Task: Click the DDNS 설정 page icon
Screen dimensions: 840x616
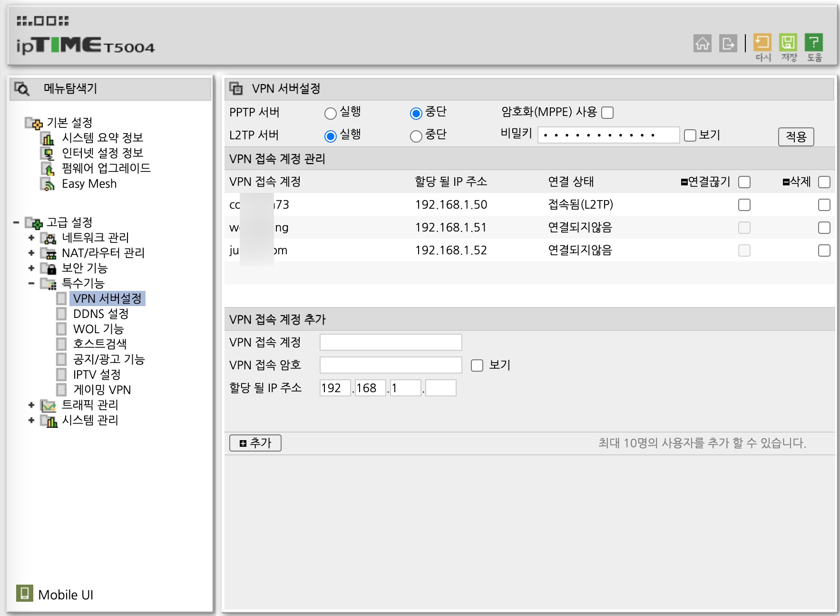Action: 61,314
